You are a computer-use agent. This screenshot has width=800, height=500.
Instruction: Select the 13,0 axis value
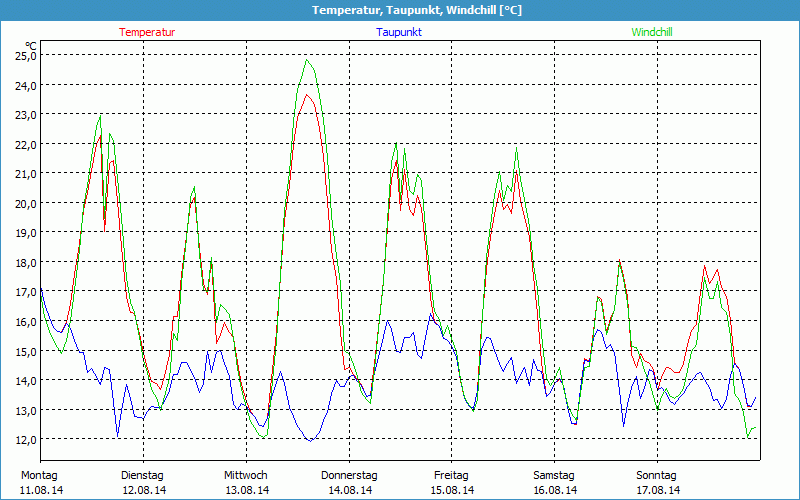[x=26, y=410]
